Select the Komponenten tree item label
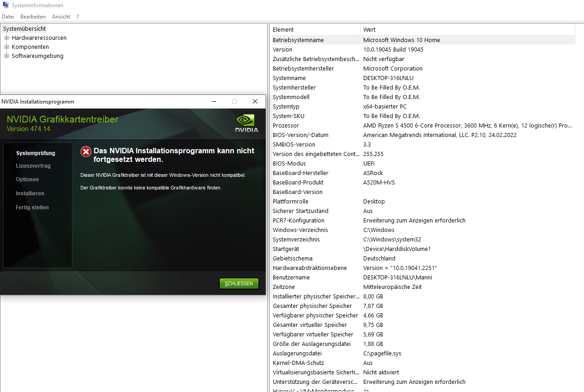This screenshot has width=584, height=392. (30, 47)
